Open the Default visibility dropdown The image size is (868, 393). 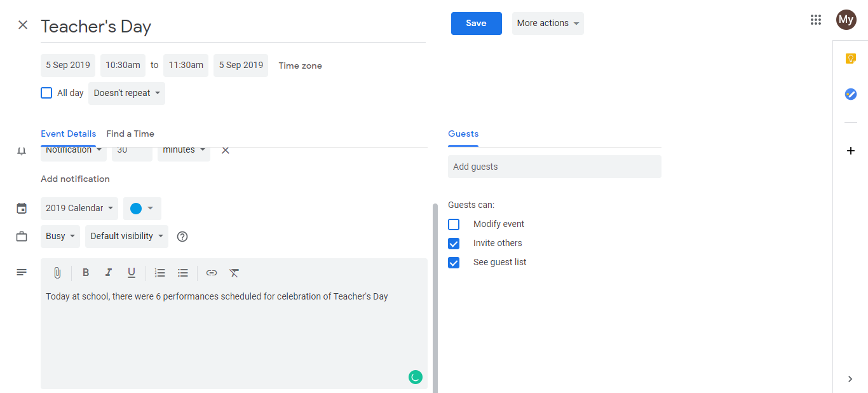pos(127,237)
